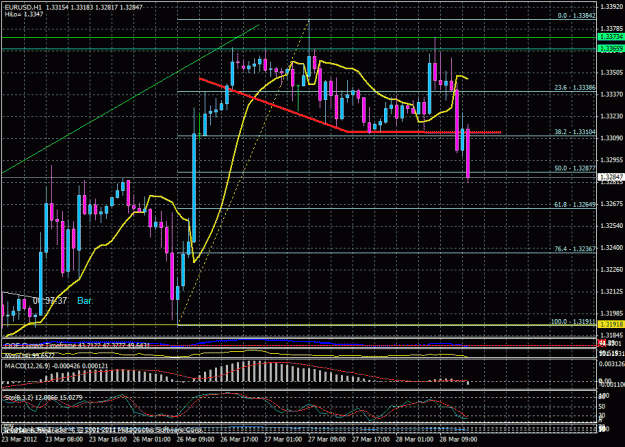Screen dimensions: 625x447
Task: Click the 27 Mar 09:00 time label
Action: pos(327,439)
